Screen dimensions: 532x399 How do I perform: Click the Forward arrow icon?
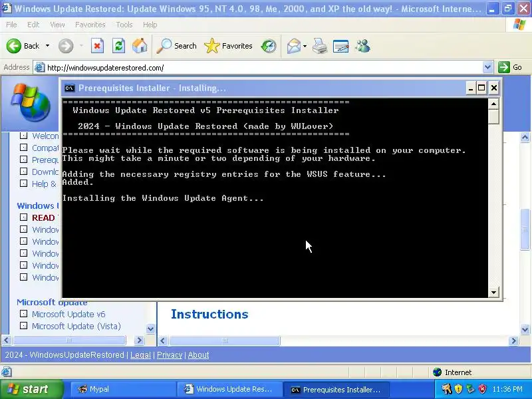[x=66, y=46]
